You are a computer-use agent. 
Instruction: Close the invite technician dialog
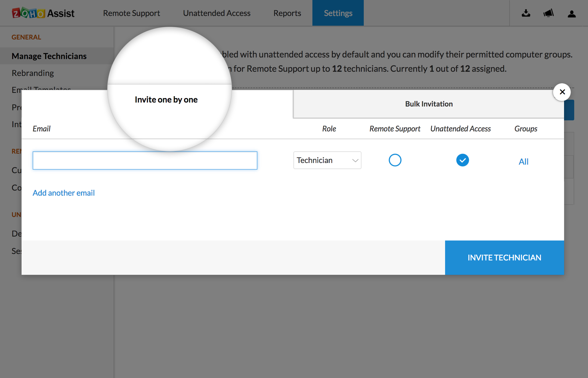[x=562, y=92]
